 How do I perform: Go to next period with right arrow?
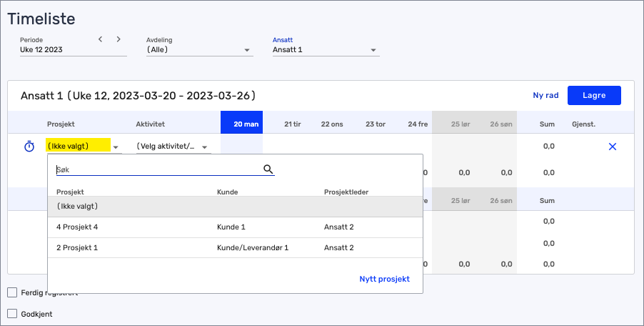click(x=119, y=39)
